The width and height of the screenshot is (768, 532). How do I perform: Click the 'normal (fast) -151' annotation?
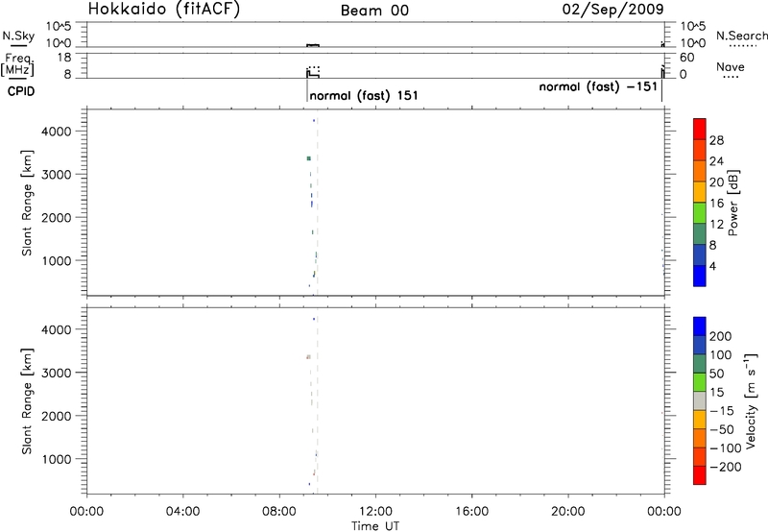[x=597, y=86]
